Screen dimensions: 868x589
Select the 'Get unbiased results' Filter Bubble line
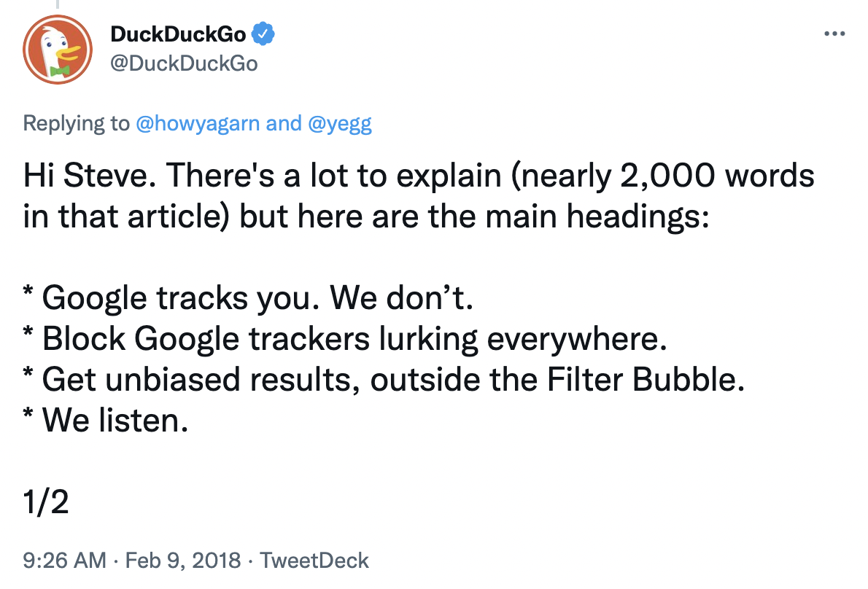point(384,379)
